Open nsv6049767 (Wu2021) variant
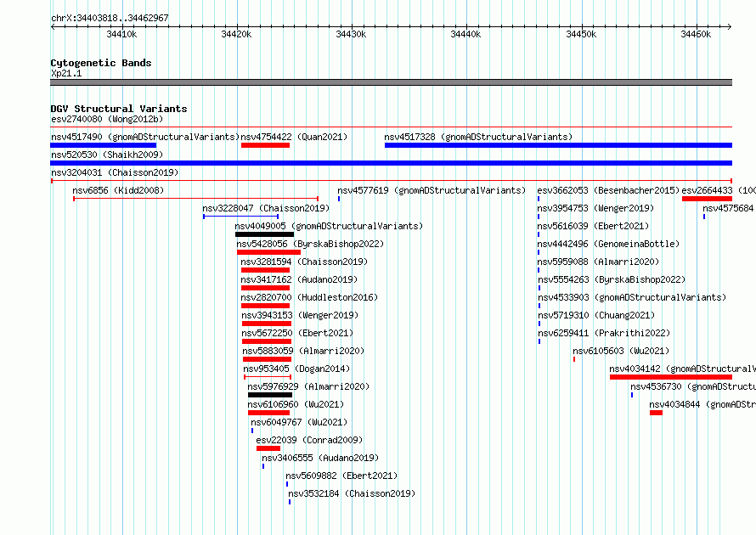 click(x=299, y=422)
